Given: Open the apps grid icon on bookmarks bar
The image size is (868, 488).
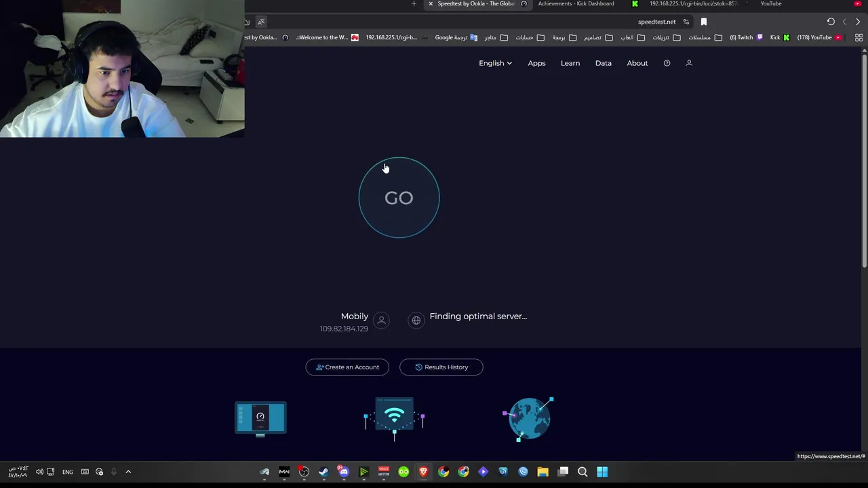Looking at the screenshot, I should click(x=859, y=37).
